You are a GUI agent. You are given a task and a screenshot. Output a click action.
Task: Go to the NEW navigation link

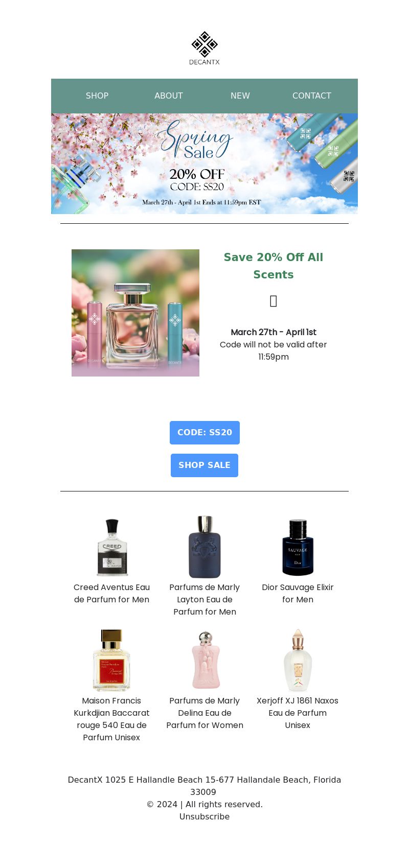[x=240, y=96]
